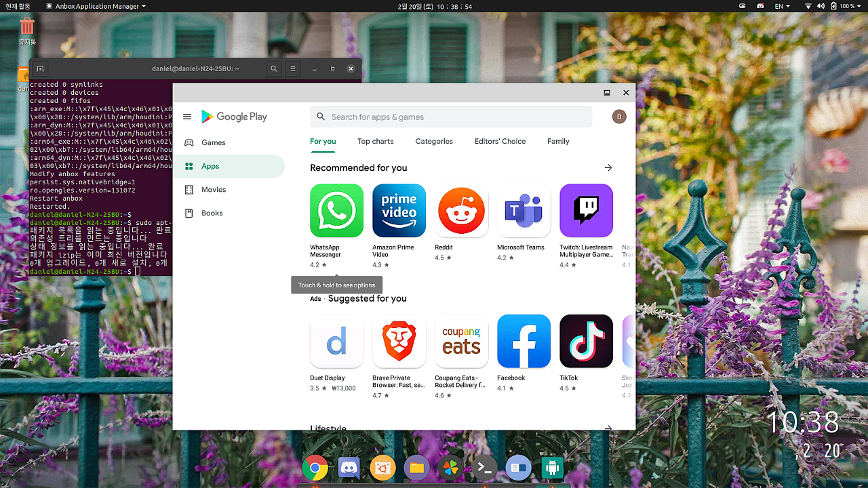Click 'TikTok' app title text
868x488 pixels.
click(569, 378)
